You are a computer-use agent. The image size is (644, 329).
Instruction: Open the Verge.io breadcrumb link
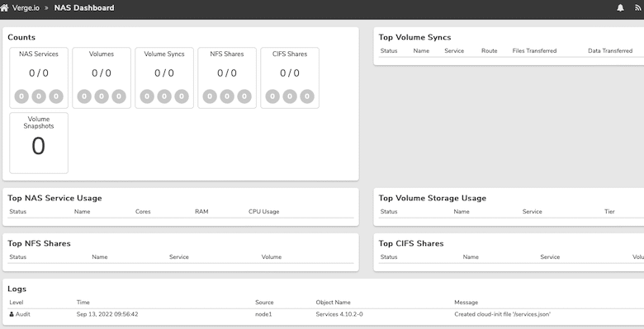tap(26, 7)
